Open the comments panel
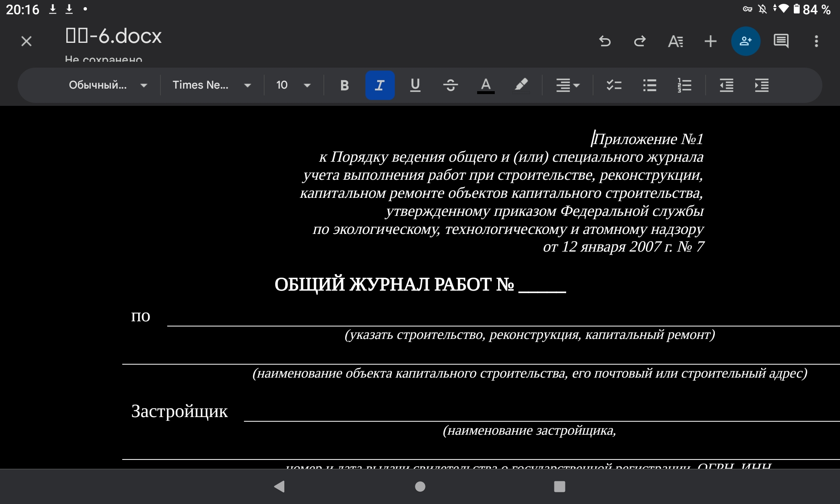This screenshot has width=840, height=504. coord(781,41)
